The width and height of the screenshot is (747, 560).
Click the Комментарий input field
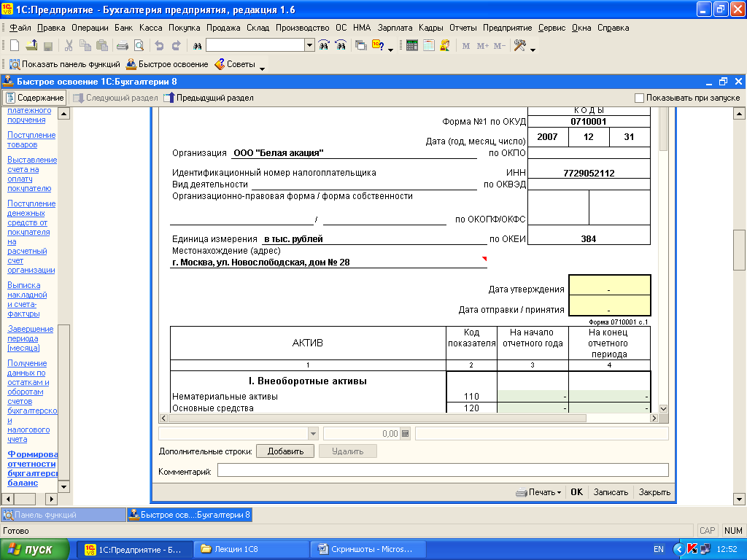coord(443,470)
